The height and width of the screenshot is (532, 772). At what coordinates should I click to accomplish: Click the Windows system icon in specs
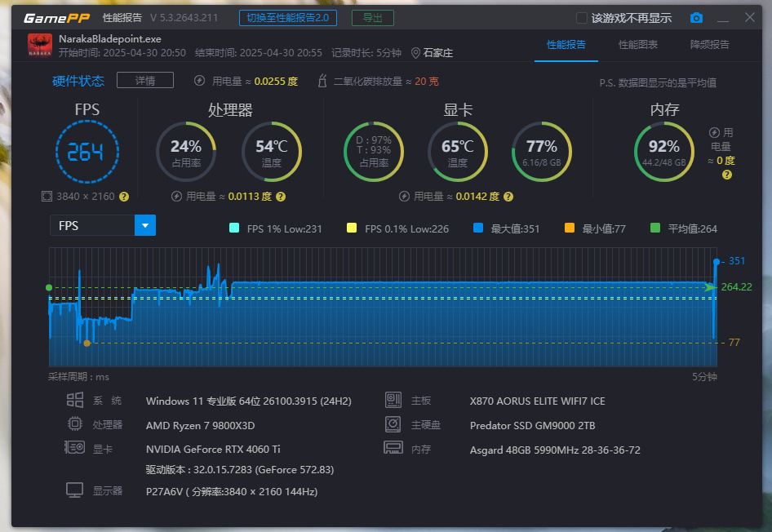coord(75,400)
